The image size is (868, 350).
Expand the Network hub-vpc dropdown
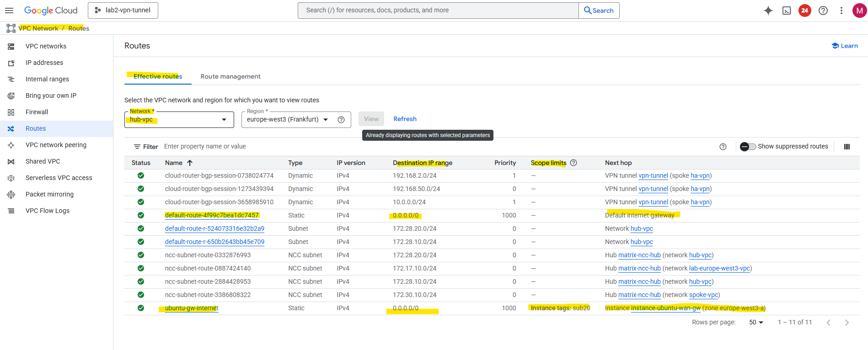click(x=224, y=120)
